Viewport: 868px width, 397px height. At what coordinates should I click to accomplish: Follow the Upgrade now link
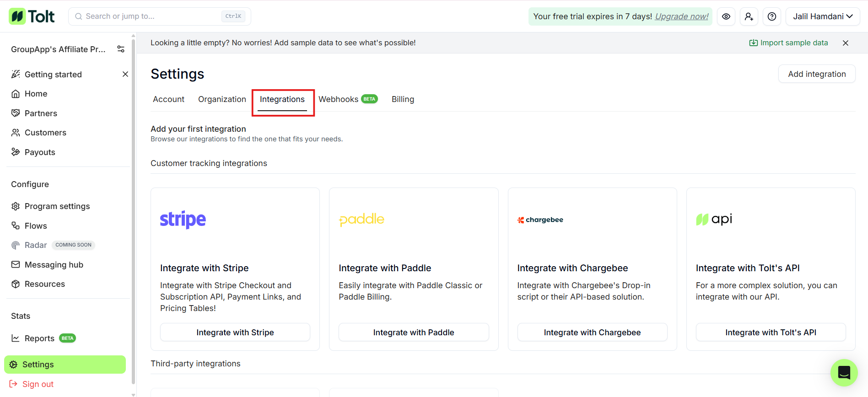[x=682, y=16]
